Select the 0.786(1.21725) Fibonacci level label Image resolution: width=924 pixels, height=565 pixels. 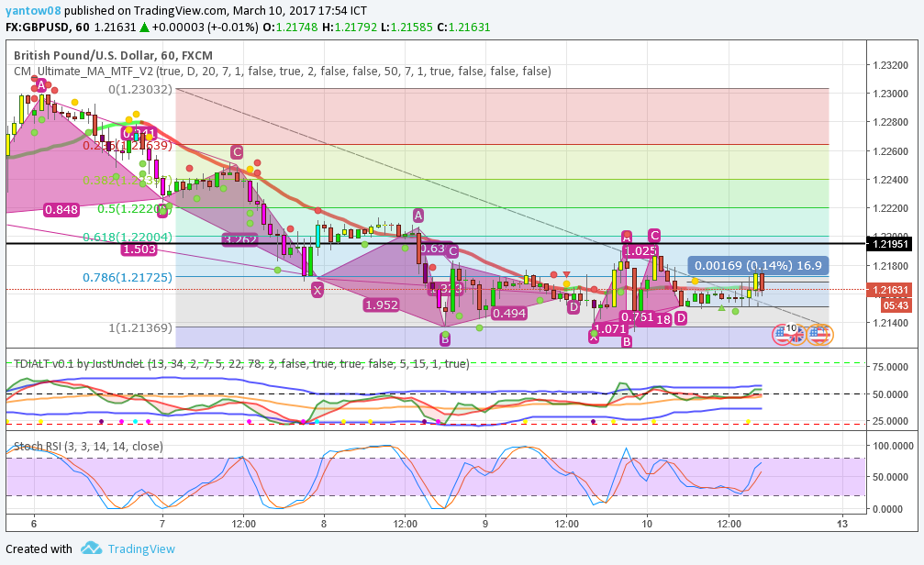128,277
